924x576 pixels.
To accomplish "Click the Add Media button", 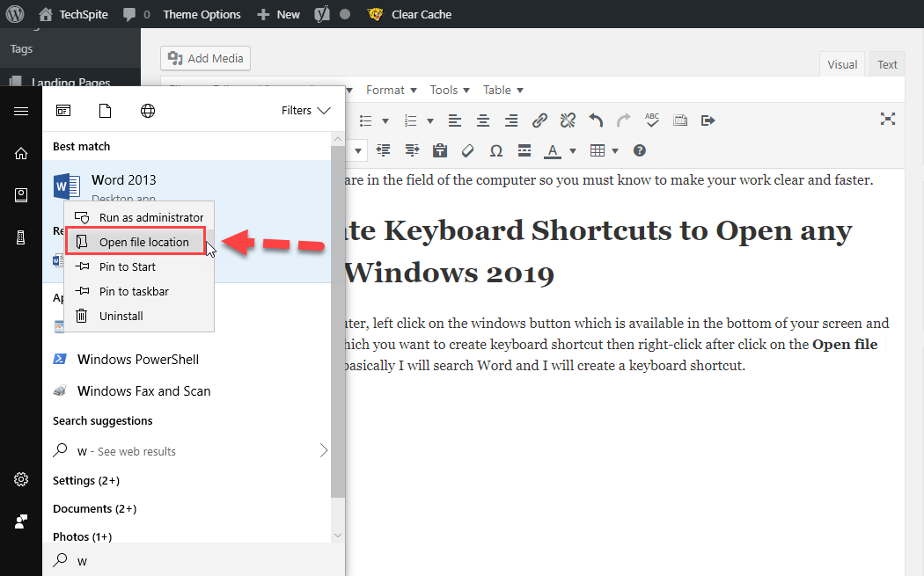I will point(206,58).
